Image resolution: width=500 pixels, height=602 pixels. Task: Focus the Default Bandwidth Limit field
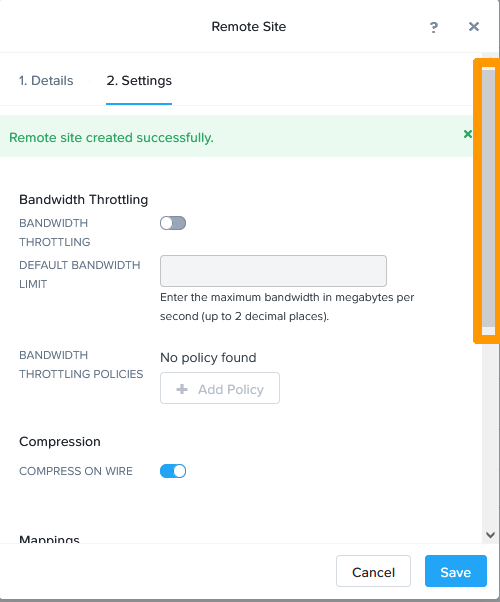(273, 271)
